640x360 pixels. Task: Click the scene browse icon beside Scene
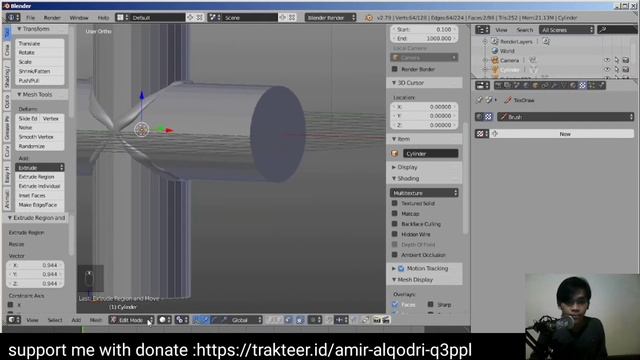pos(214,18)
